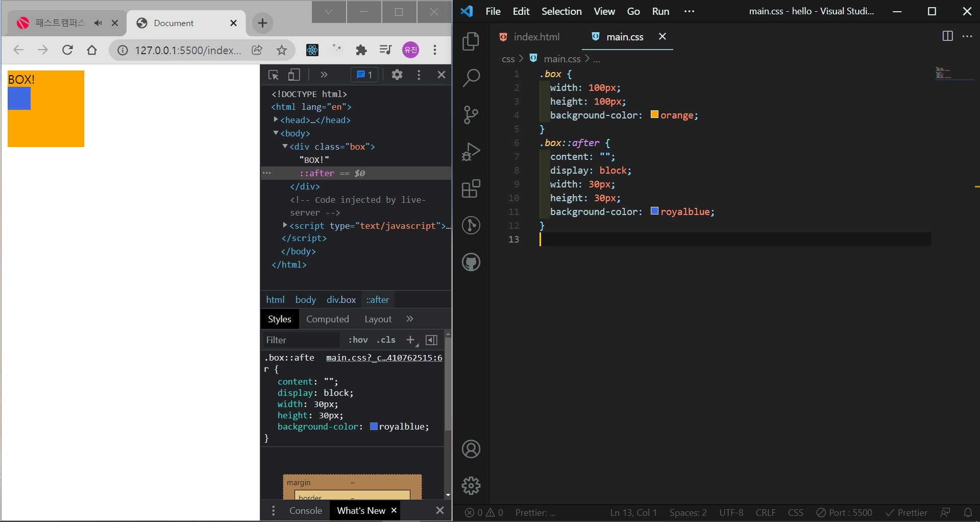
Task: Open Chrome three-dot menu
Action: pyautogui.click(x=435, y=50)
